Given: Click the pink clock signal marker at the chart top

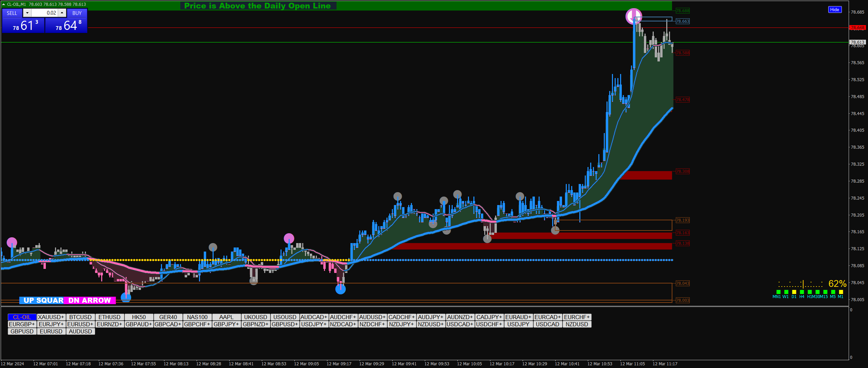Looking at the screenshot, I should [x=633, y=16].
